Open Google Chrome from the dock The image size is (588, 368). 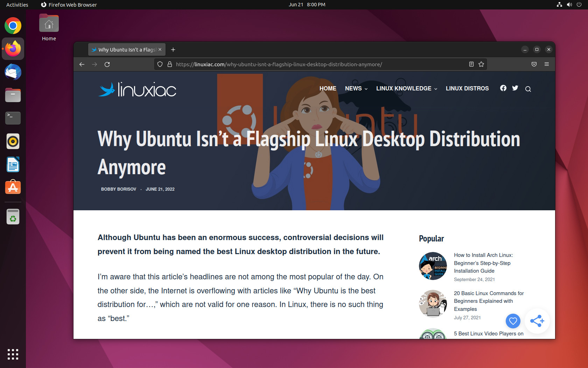(x=13, y=26)
